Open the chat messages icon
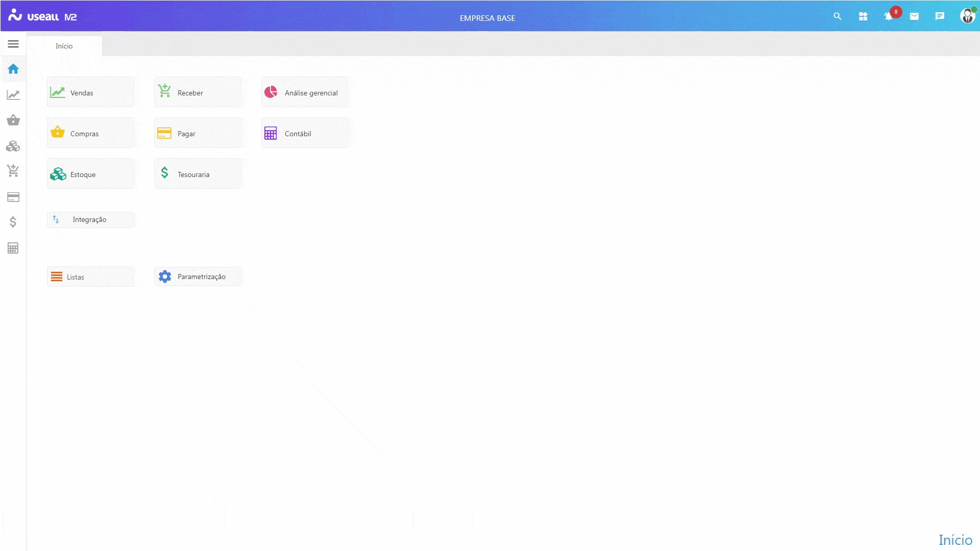 click(940, 17)
